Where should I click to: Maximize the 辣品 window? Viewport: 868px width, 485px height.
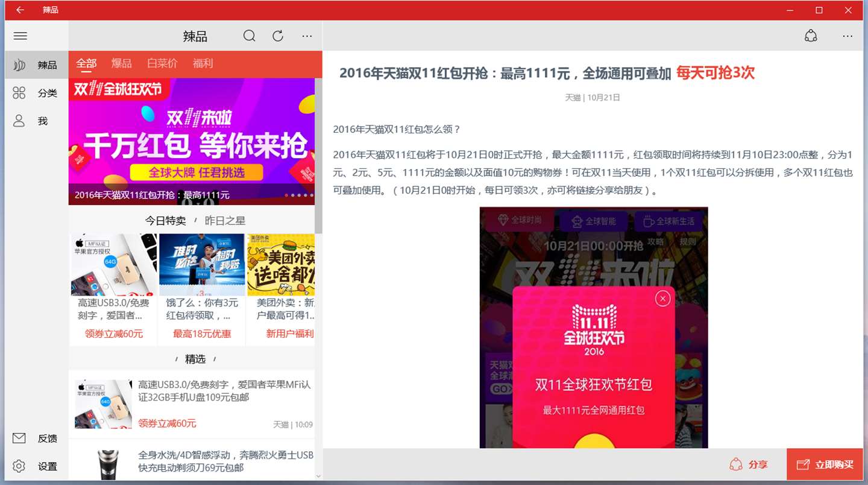[x=819, y=10]
